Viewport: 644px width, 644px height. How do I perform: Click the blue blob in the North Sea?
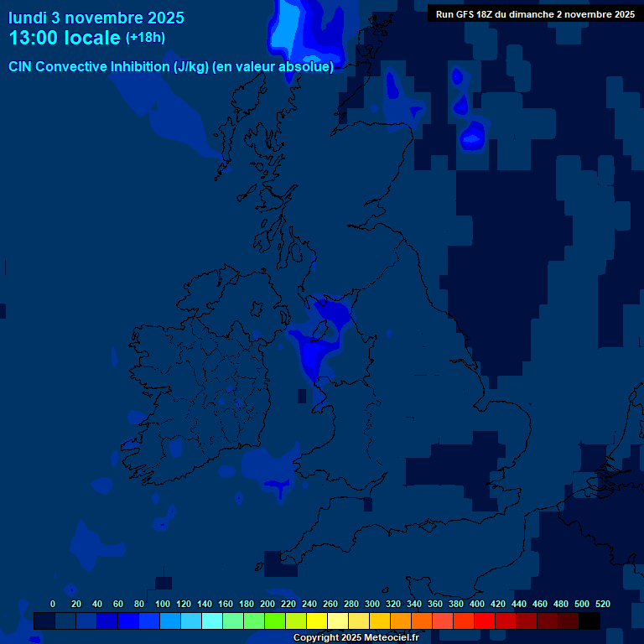coord(473,135)
